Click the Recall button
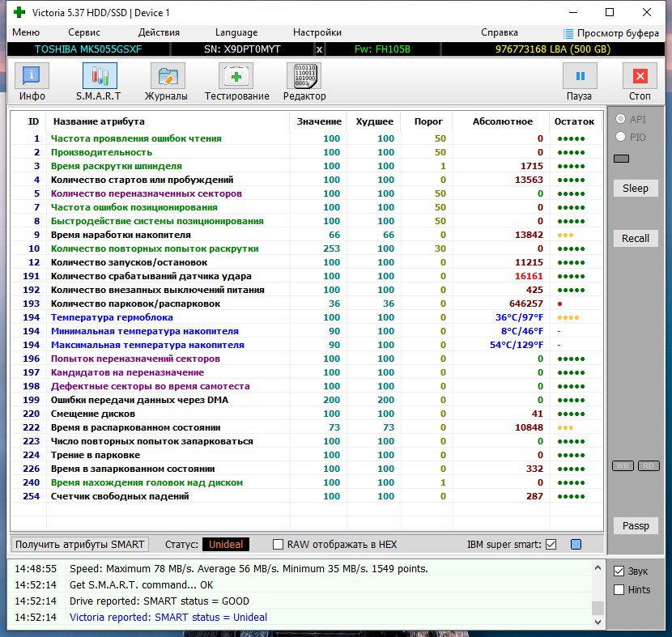This screenshot has height=637, width=672. coord(636,238)
